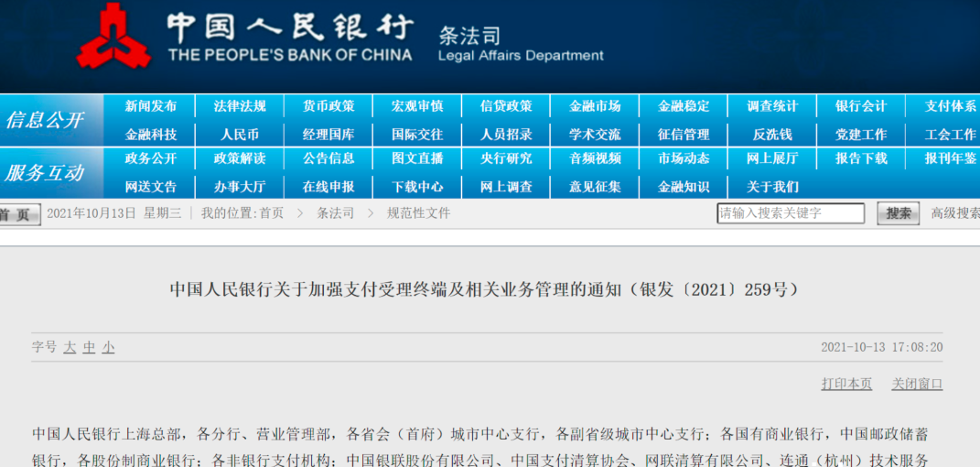The height and width of the screenshot is (467, 980).
Task: Click 关闭窗口 close window link
Action: pos(917,384)
